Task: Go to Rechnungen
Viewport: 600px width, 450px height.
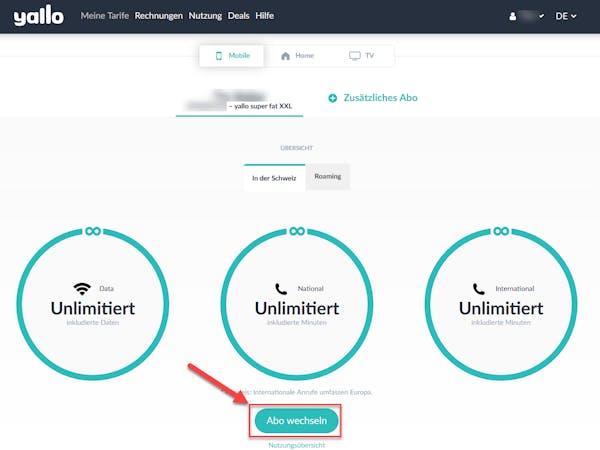Action: click(x=158, y=16)
